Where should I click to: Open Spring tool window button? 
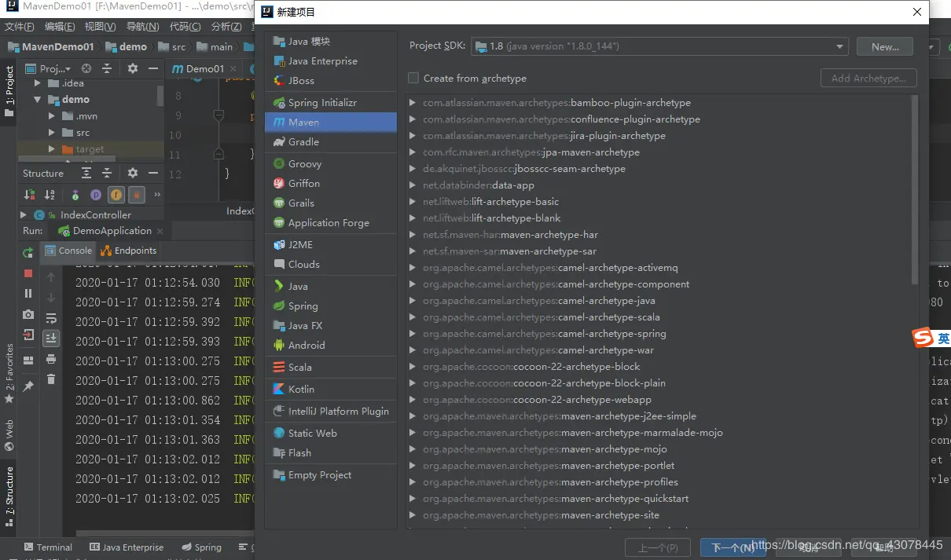tap(201, 547)
